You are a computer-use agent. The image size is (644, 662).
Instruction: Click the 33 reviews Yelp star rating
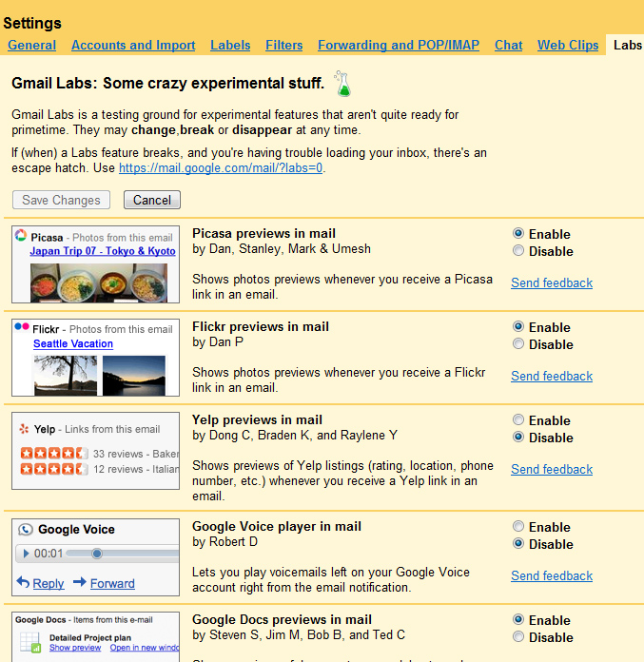[x=54, y=454]
